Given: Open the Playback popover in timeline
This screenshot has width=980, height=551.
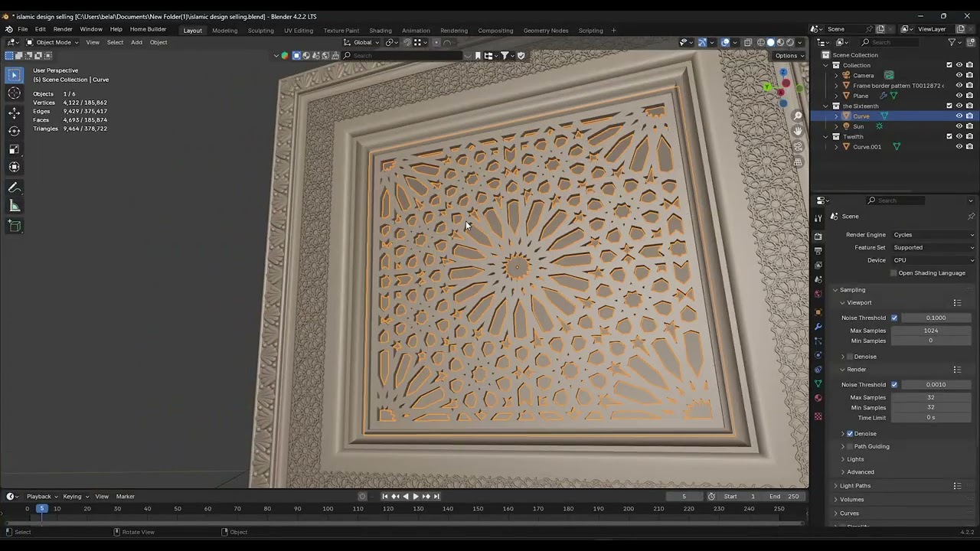Looking at the screenshot, I should 41,497.
